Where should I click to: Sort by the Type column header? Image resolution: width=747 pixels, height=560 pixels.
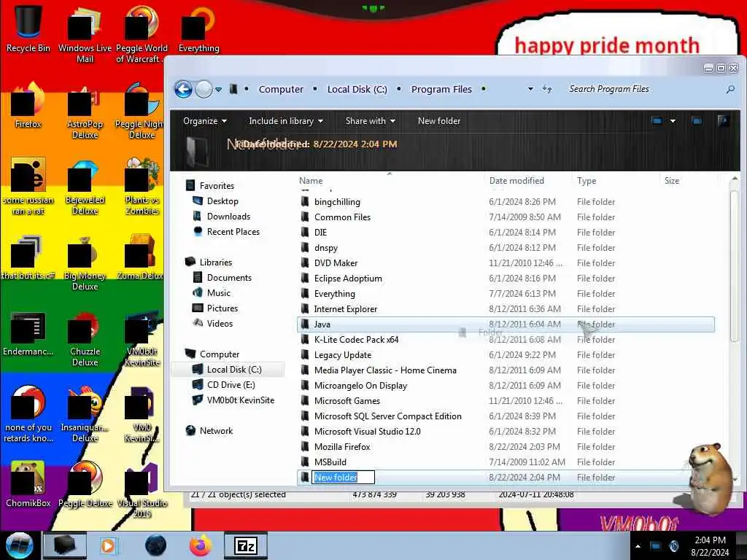coord(587,181)
